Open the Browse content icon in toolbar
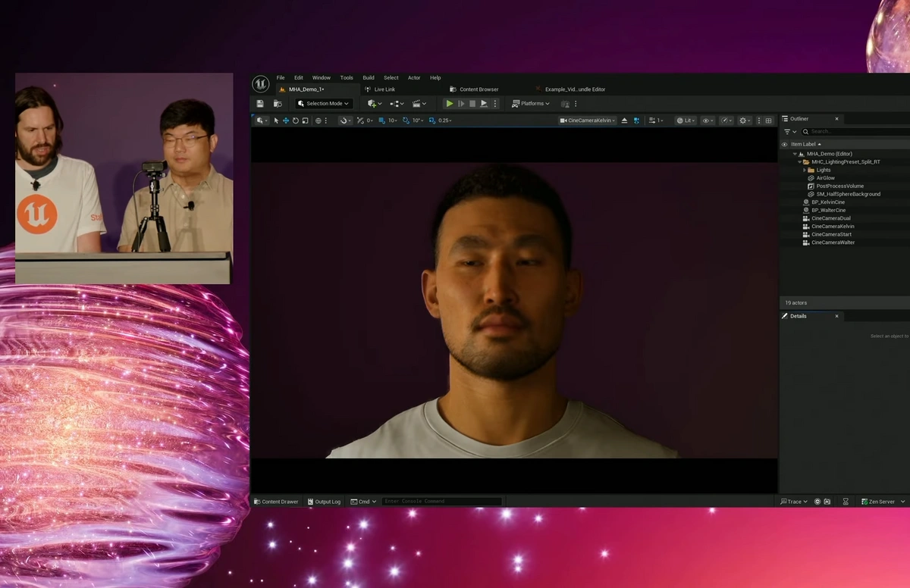Screen dimensions: 910x588 [278, 104]
